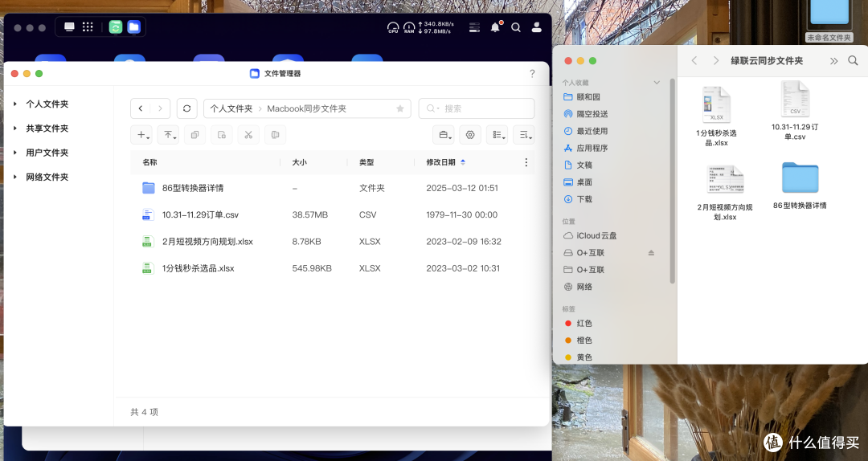Sort by 大小 column header
This screenshot has width=868, height=461.
pos(300,162)
